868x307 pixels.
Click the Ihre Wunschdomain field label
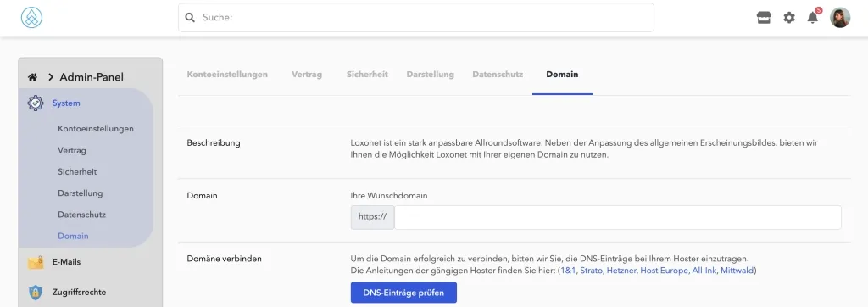tap(389, 196)
